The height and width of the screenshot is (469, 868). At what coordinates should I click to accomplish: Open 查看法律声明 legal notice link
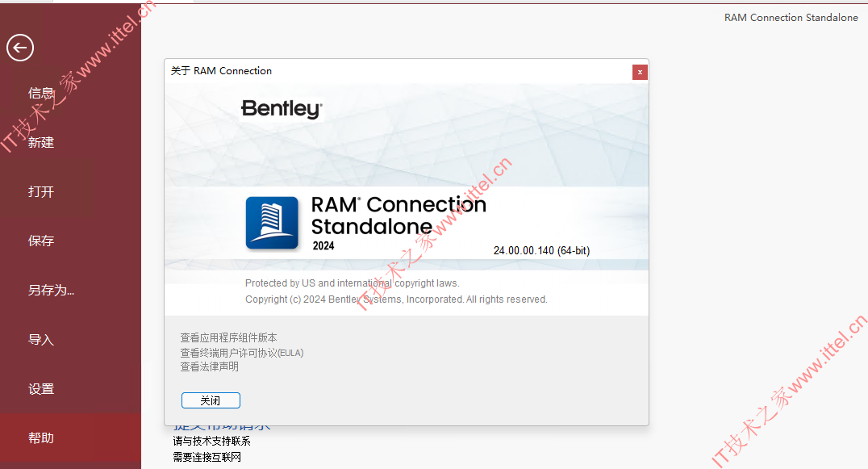point(209,366)
